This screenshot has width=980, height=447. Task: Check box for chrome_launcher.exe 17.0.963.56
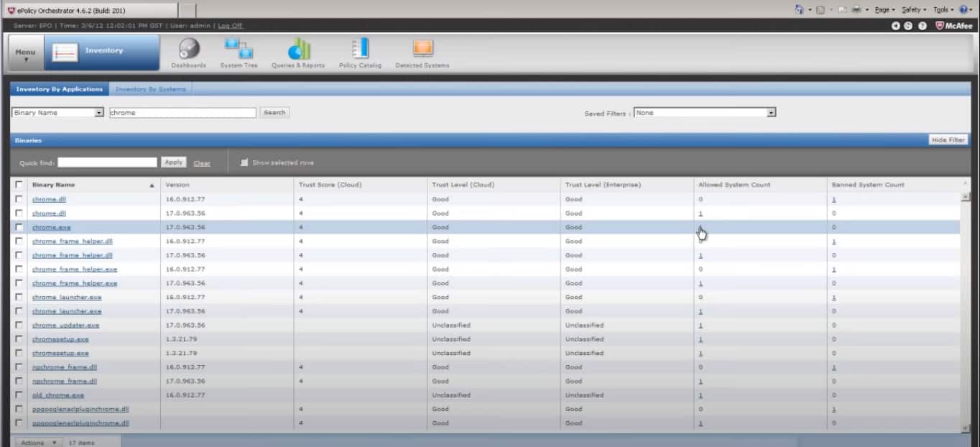click(19, 311)
